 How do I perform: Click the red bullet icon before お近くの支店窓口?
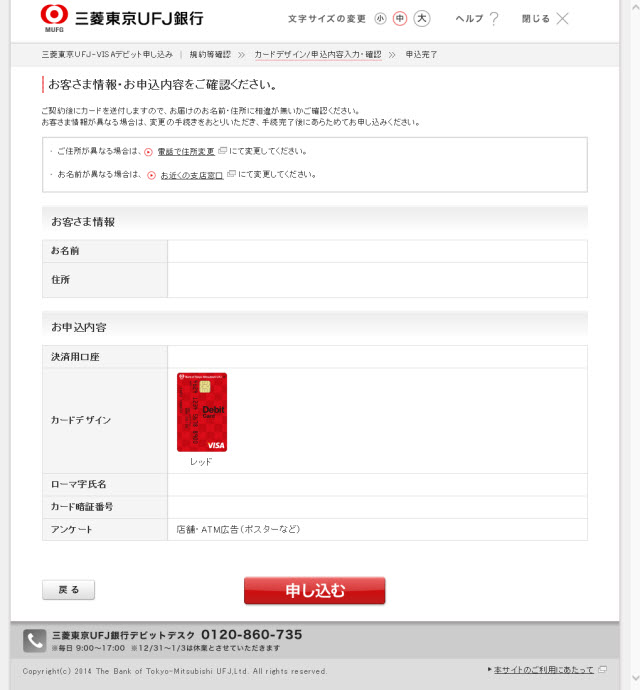(x=151, y=175)
